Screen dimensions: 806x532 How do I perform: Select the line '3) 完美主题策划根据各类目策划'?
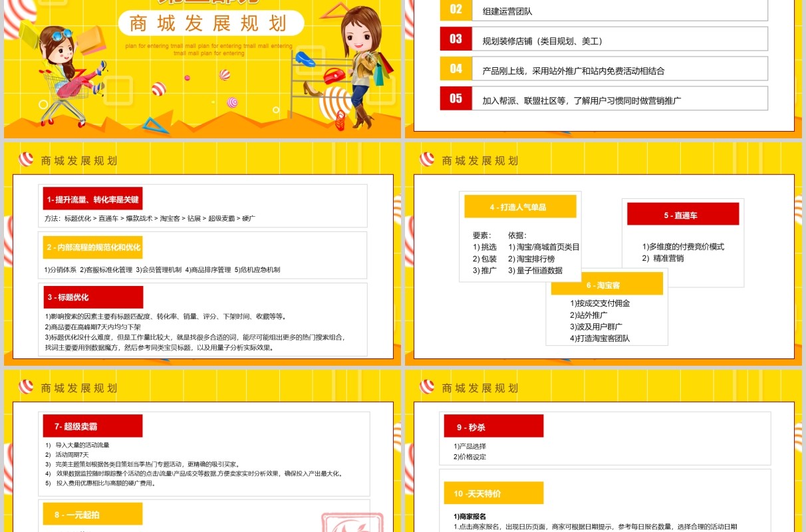tap(142, 464)
